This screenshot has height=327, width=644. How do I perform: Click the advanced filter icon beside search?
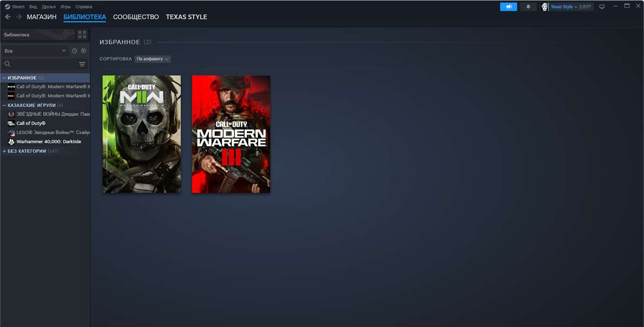click(x=82, y=63)
